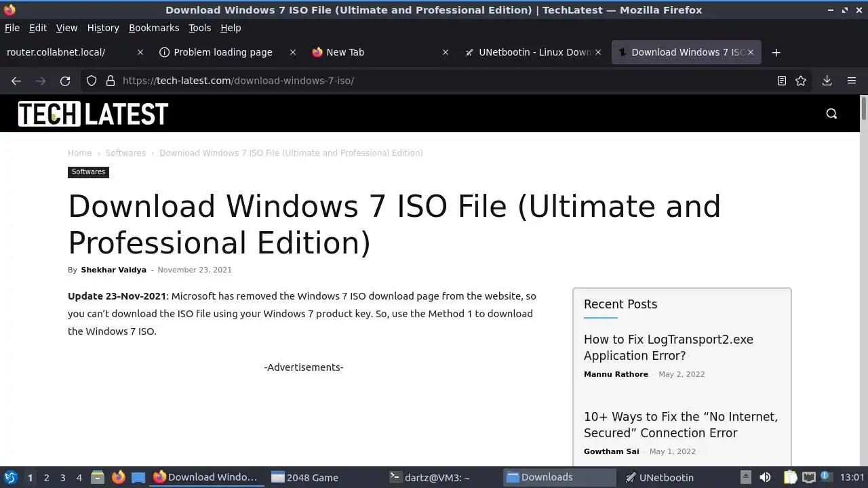The height and width of the screenshot is (488, 868).
Task: Click the 13:01 clock
Action: [852, 477]
